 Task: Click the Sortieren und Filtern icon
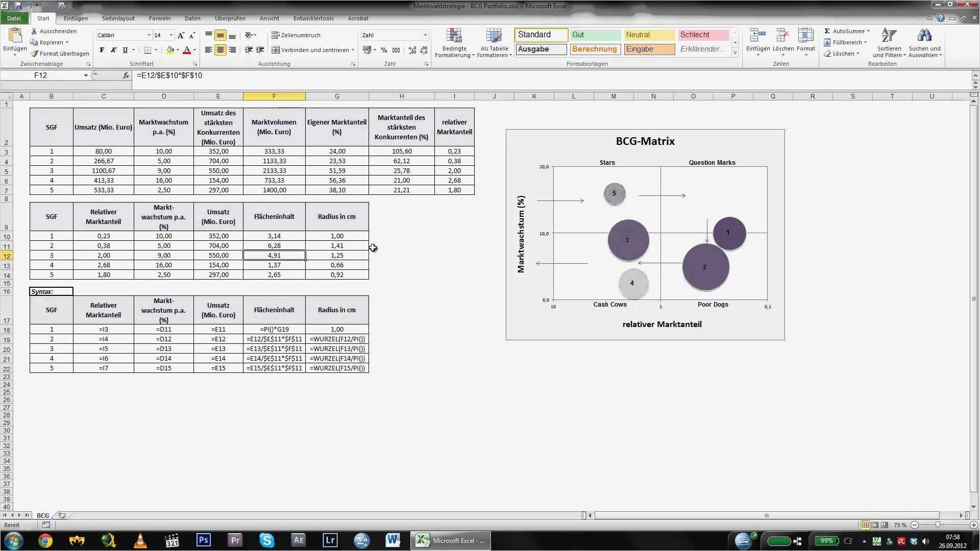889,36
